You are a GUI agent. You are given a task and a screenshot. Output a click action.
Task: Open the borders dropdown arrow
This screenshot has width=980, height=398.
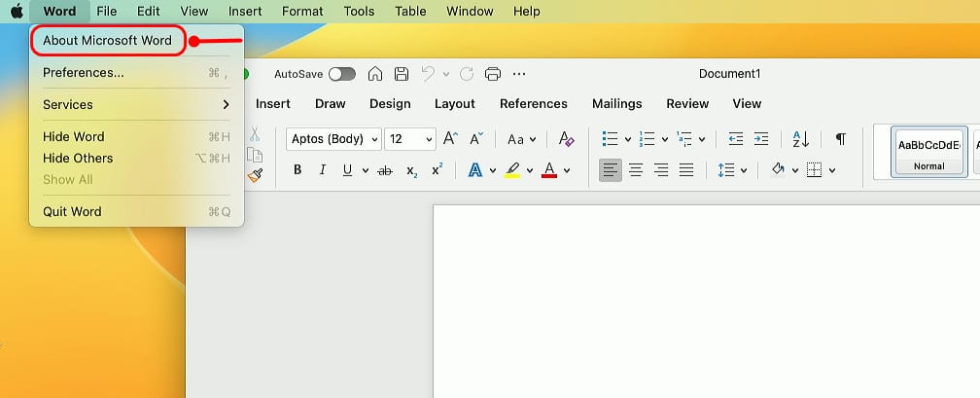click(x=832, y=170)
